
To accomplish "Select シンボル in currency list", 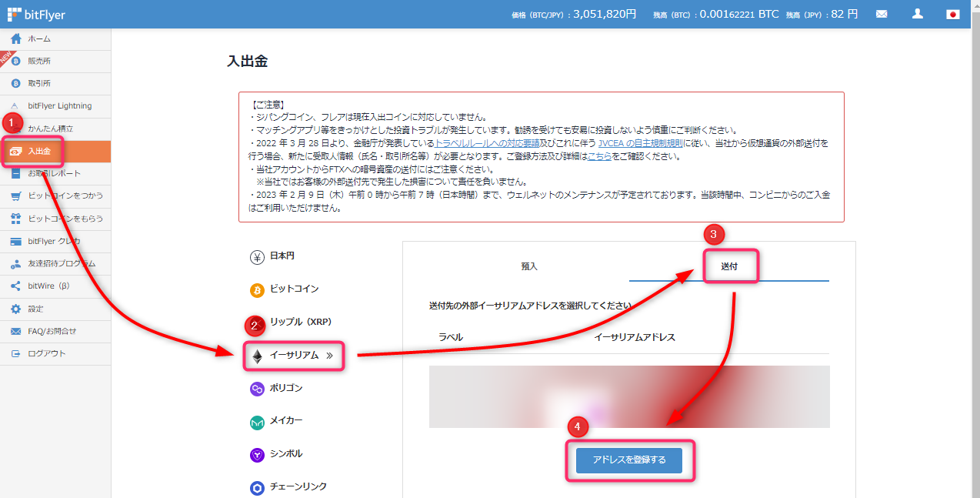I will click(286, 455).
